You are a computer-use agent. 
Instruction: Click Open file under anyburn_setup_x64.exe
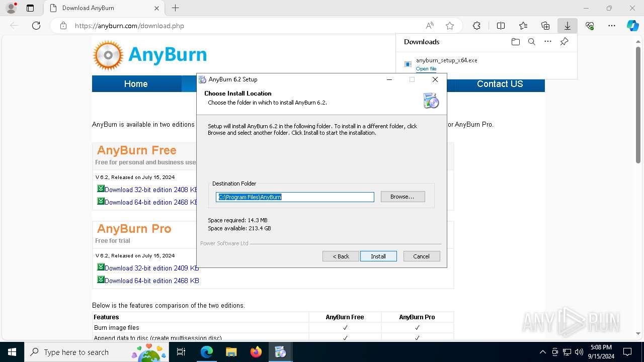tap(426, 69)
